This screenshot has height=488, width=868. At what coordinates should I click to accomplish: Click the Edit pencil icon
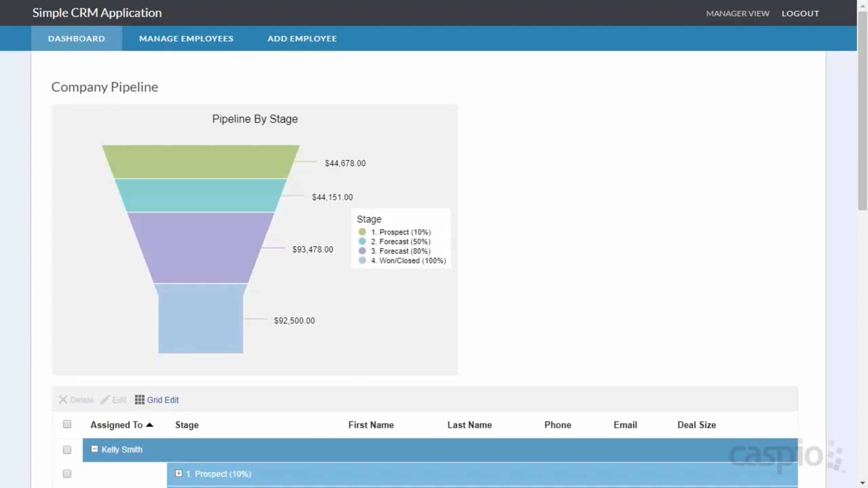click(x=105, y=400)
